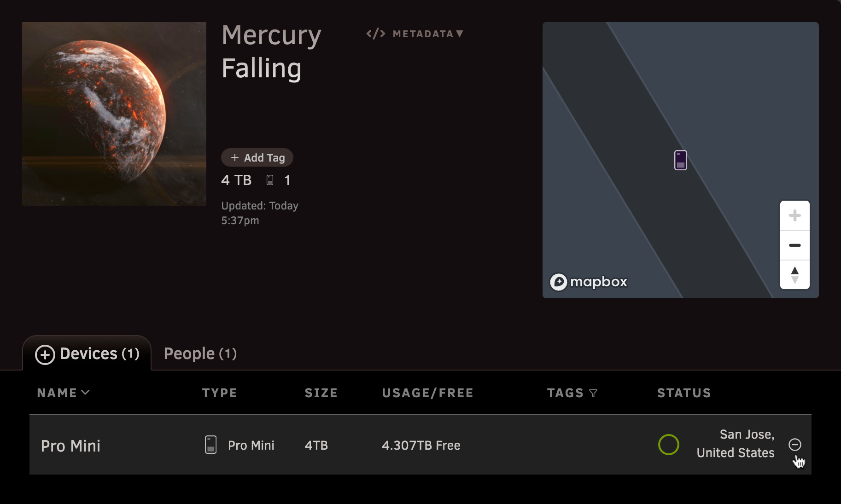Click the device marker on the map
This screenshot has width=841, height=504.
(x=680, y=160)
